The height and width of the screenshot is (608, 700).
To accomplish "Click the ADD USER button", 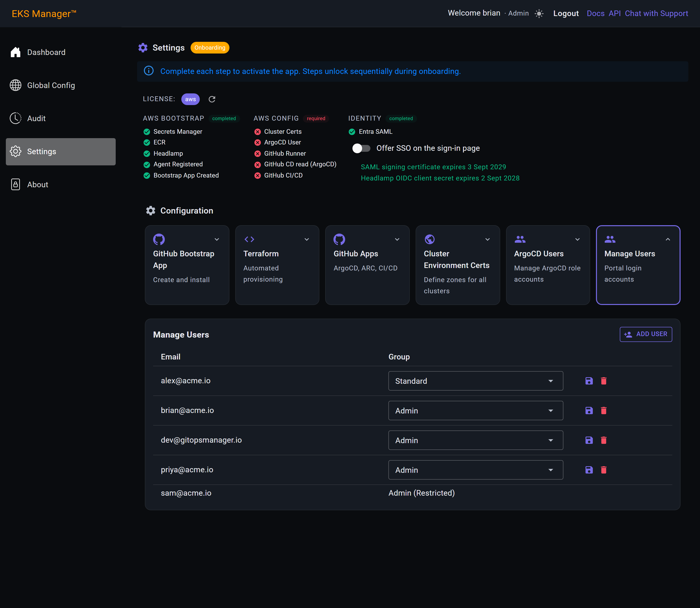I will 646,334.
